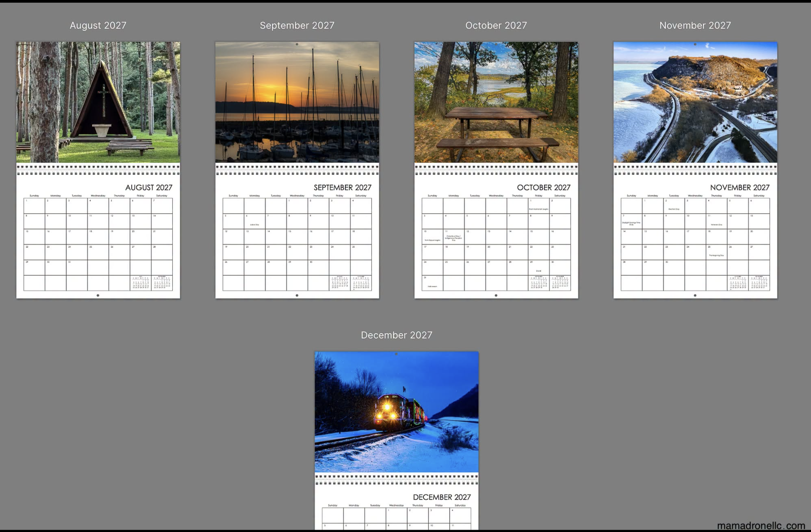Screen dimensions: 811x532
Task: Open the December 2027 calendar page thumbnail
Action: [397, 440]
